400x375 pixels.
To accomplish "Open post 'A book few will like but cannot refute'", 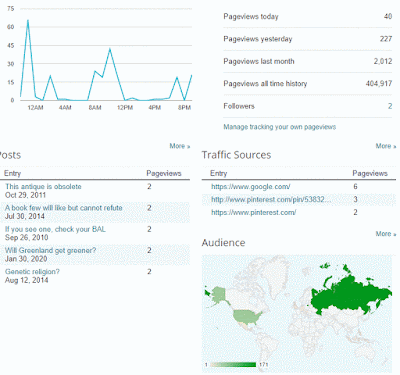I will (x=64, y=208).
